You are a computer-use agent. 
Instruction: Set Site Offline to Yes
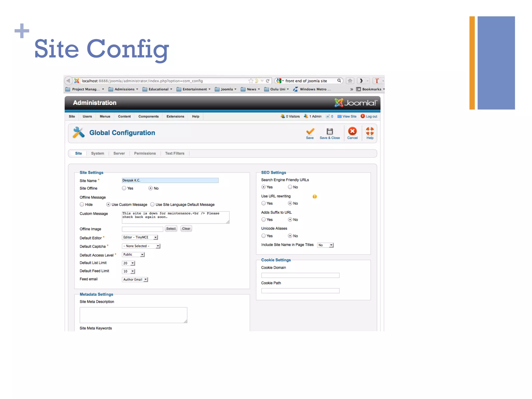[x=124, y=188]
